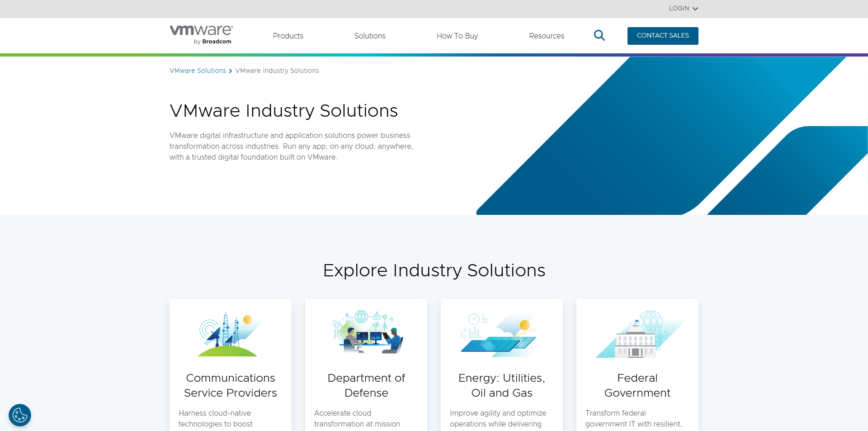Click the Communications Service Providers satellite illustration
The height and width of the screenshot is (431, 868).
click(x=230, y=333)
